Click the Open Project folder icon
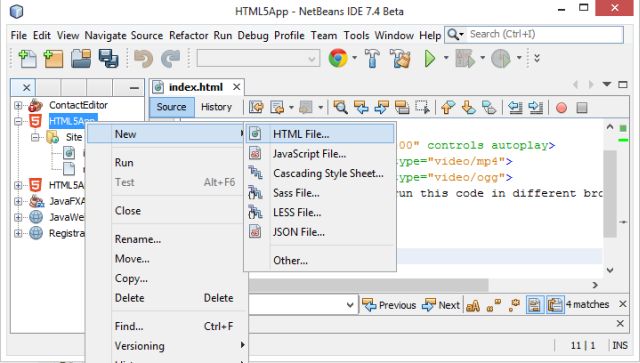 [81, 59]
